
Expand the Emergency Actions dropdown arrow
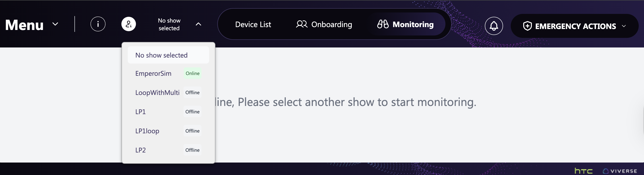coord(624,26)
